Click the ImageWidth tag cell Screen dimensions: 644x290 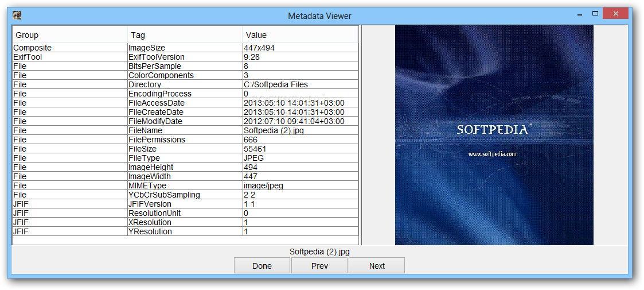pos(185,176)
